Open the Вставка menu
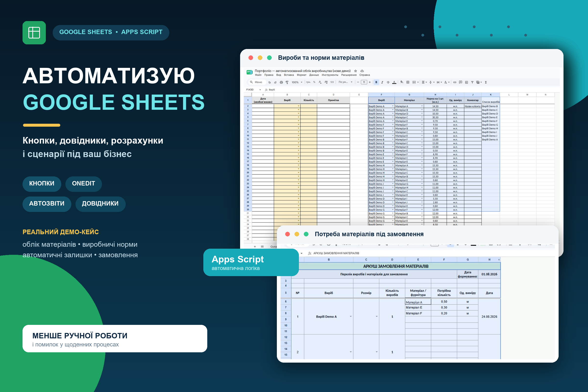The image size is (588, 392). pyautogui.click(x=289, y=75)
